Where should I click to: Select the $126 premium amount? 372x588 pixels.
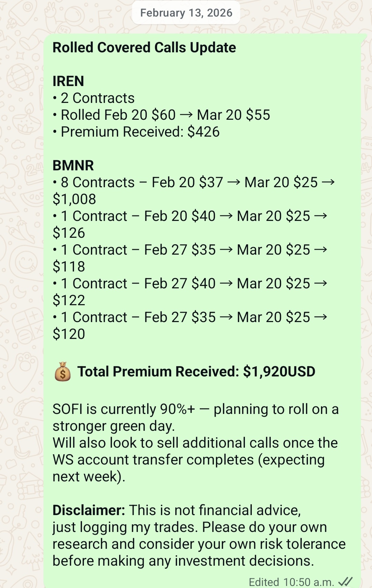point(69,233)
